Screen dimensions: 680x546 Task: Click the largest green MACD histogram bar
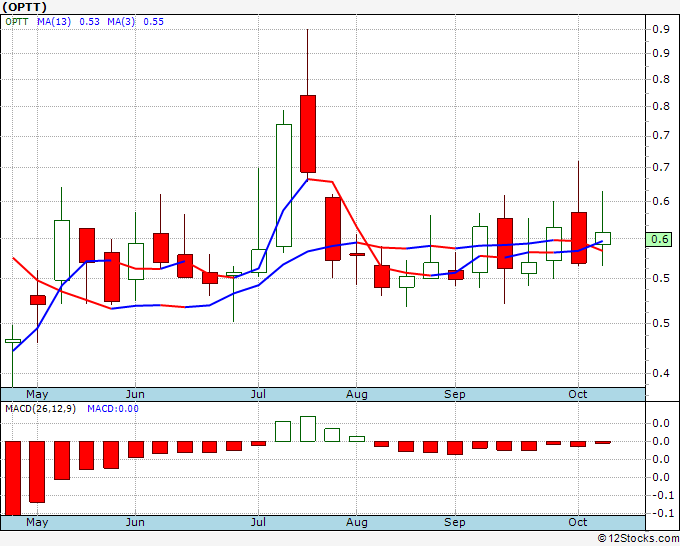pyautogui.click(x=307, y=429)
